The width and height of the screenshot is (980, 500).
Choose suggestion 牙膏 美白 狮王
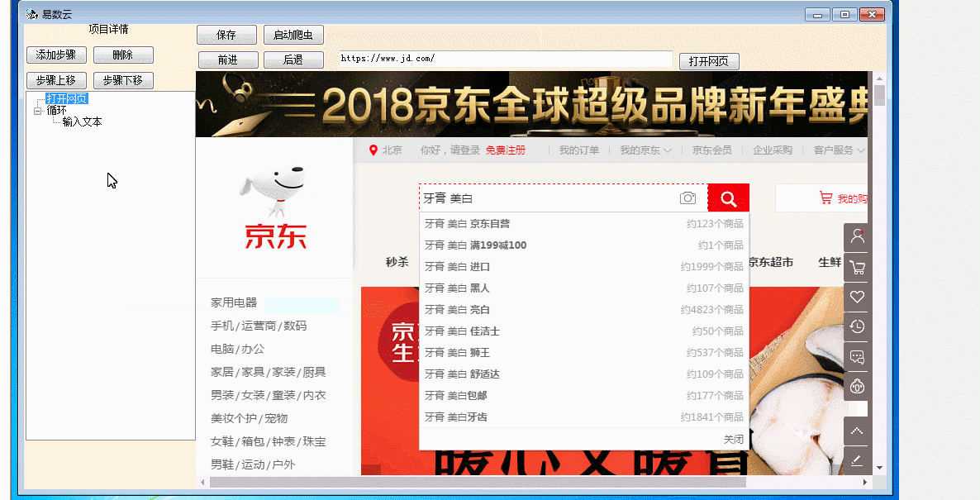coord(583,353)
